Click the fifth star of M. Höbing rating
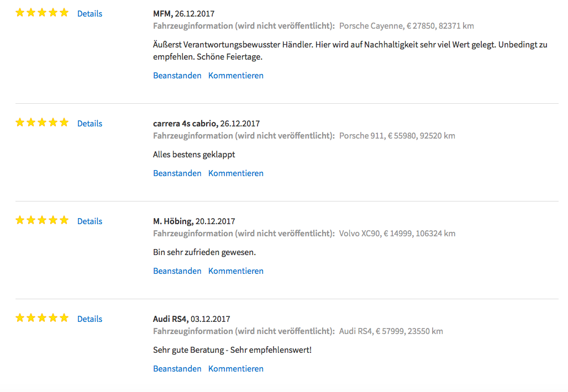The width and height of the screenshot is (568, 392). click(64, 220)
